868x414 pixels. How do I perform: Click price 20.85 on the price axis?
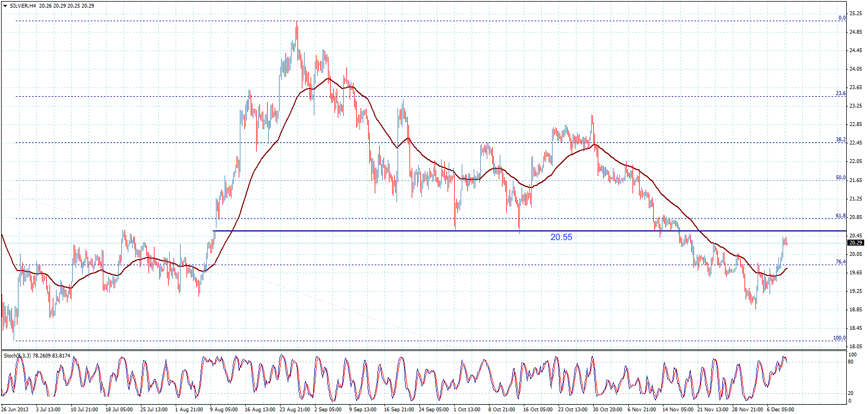855,217
